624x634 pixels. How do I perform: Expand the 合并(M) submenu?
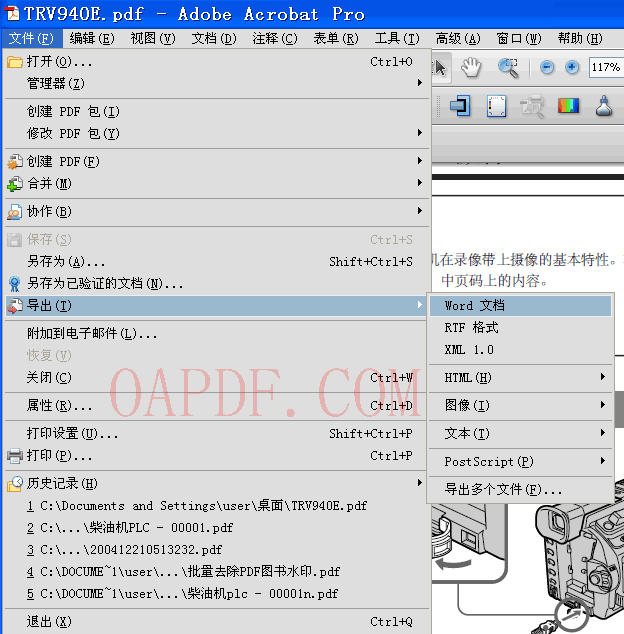click(217, 184)
